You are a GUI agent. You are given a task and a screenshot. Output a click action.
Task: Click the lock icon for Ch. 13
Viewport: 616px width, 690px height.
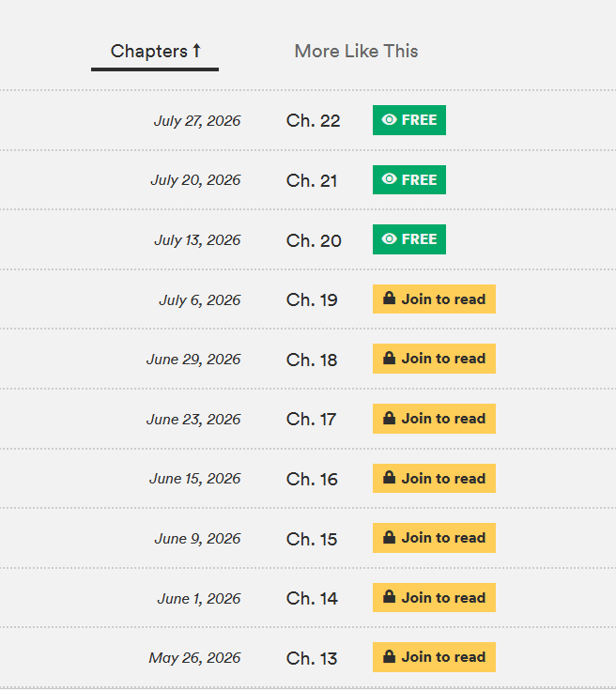(390, 656)
